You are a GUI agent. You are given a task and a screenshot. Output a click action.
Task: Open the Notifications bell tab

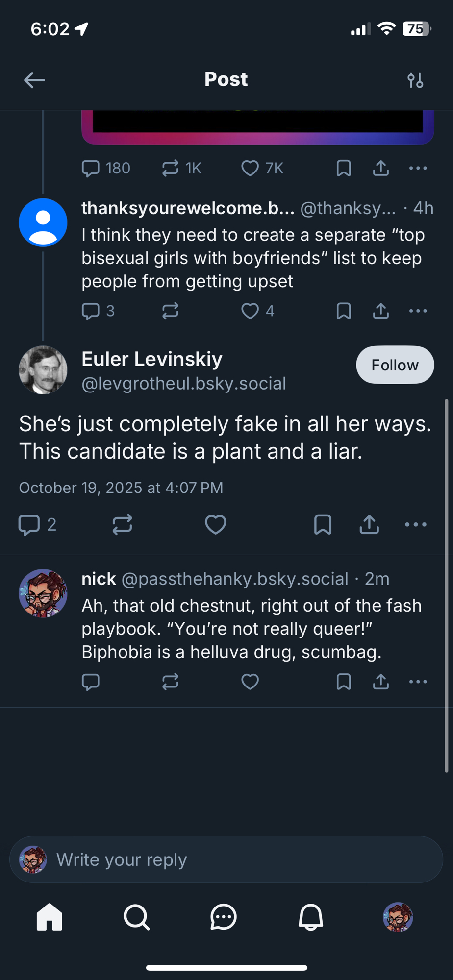(x=311, y=917)
